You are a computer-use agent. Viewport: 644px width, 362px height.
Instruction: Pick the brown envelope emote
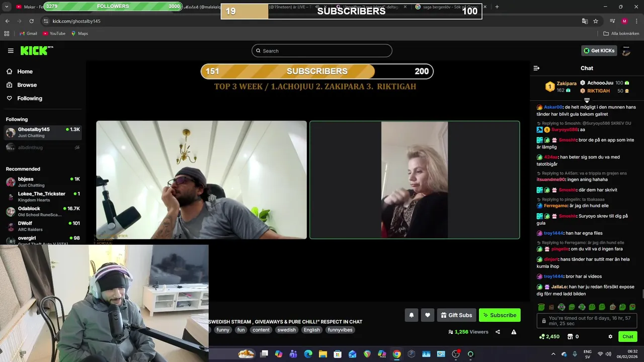click(551, 307)
